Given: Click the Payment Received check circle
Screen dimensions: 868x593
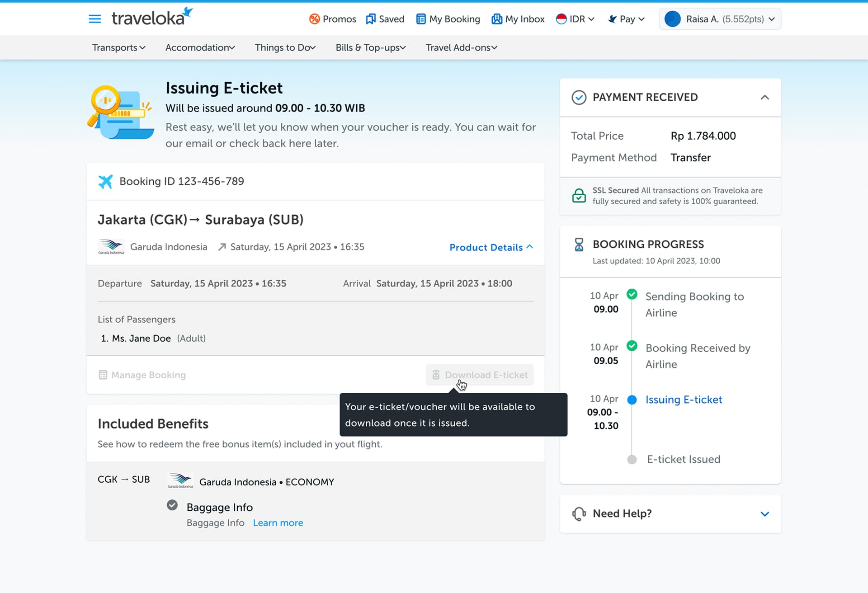Looking at the screenshot, I should [x=579, y=97].
